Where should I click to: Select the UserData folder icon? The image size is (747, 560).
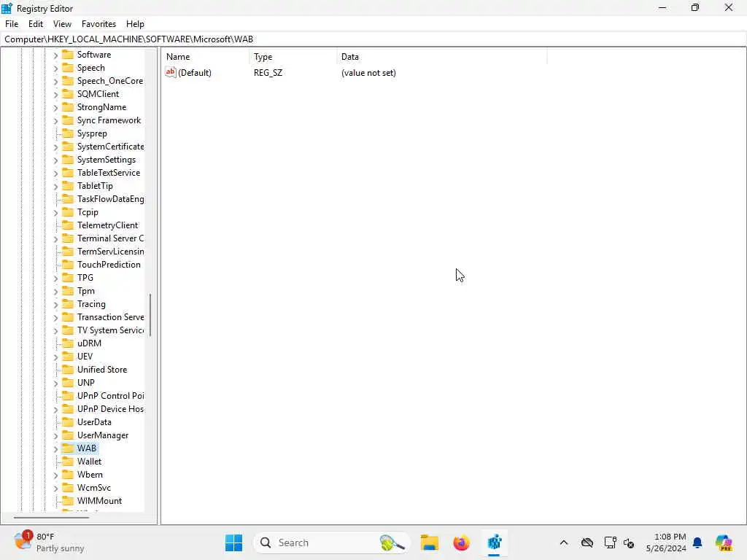(x=68, y=422)
